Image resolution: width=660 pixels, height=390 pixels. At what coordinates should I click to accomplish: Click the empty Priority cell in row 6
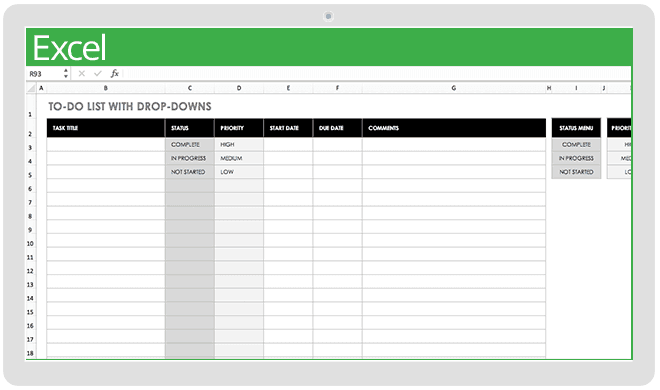(239, 186)
